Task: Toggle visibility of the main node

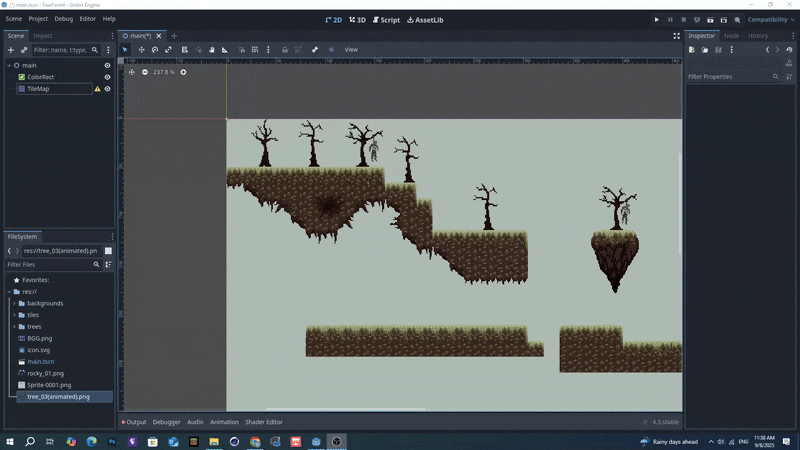Action: 108,65
